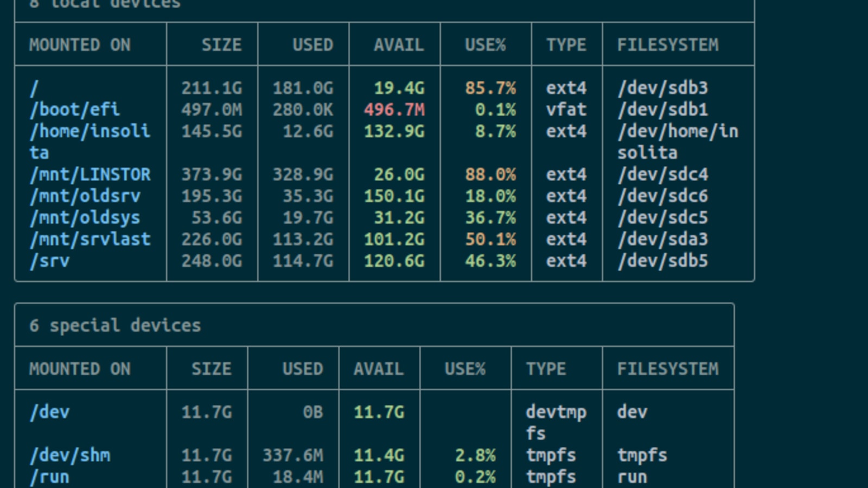Click the AVAIL header in special devices table

coord(379,369)
